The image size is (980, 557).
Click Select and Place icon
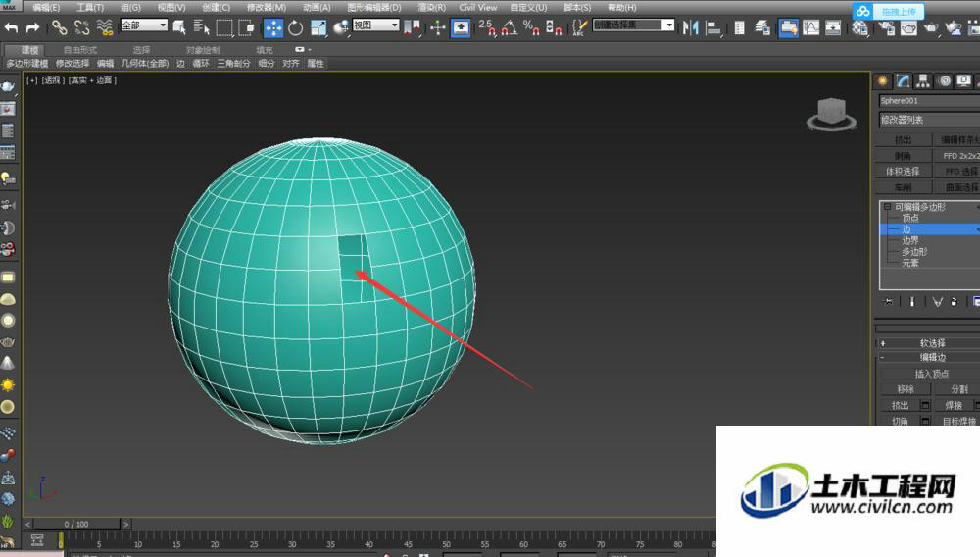click(x=341, y=27)
